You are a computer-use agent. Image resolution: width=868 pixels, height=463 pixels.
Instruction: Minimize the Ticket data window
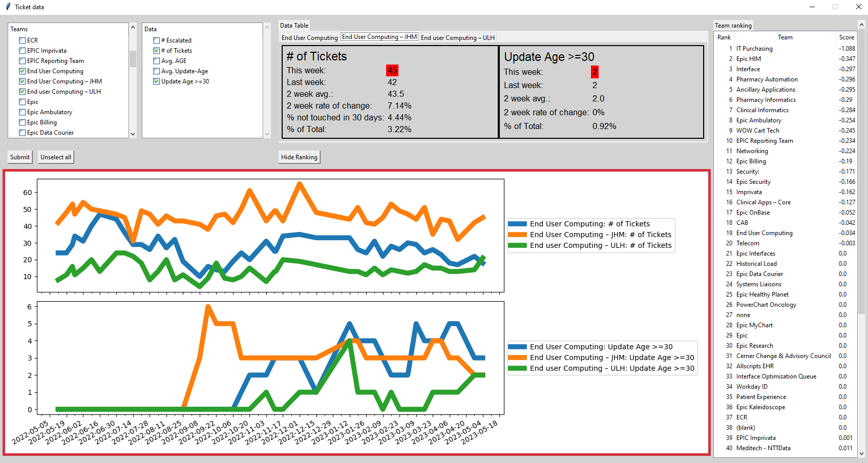pos(812,7)
